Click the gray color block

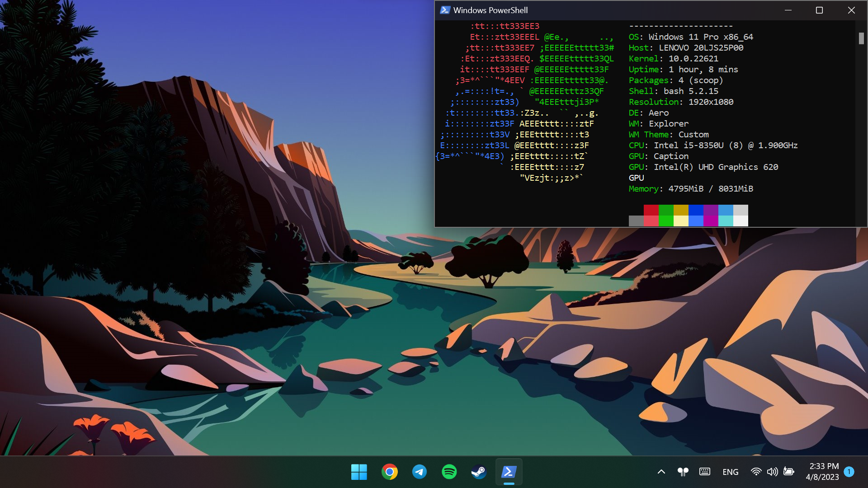(636, 221)
